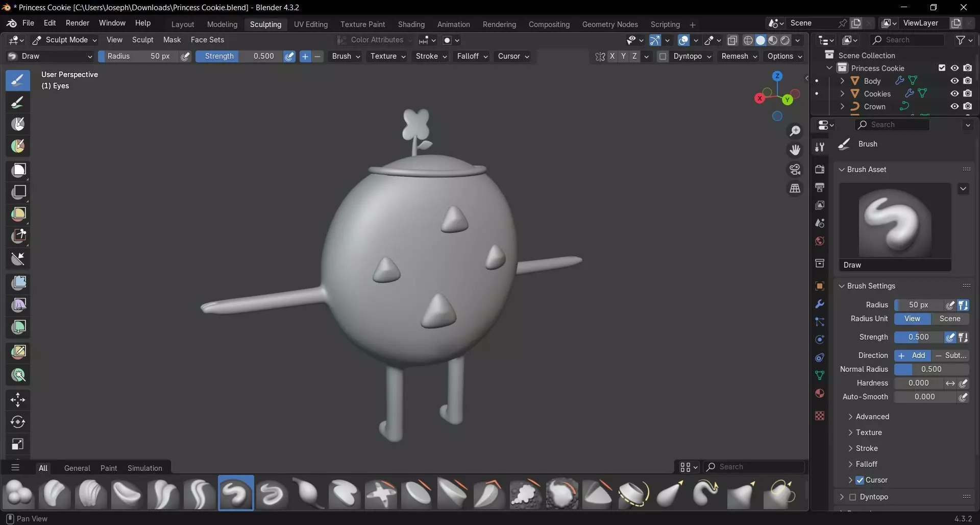Screen dimensions: 980x525
Task: Select the Box Mask tool in toolbar
Action: [x=19, y=170]
